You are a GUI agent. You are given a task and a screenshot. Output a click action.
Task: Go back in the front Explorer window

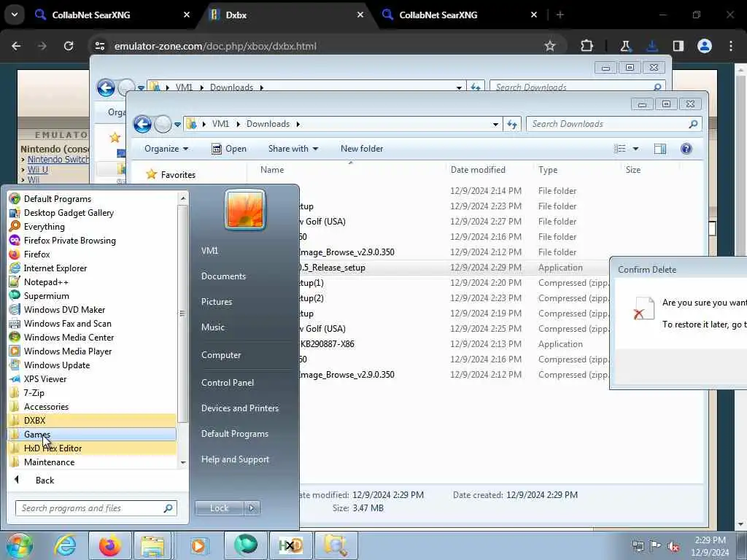pyautogui.click(x=142, y=124)
